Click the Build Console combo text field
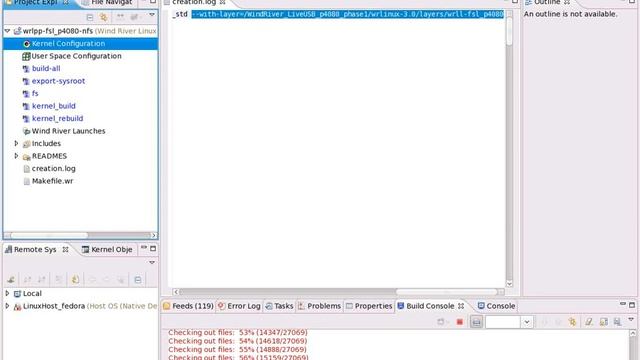This screenshot has width=640, height=360. (503, 322)
